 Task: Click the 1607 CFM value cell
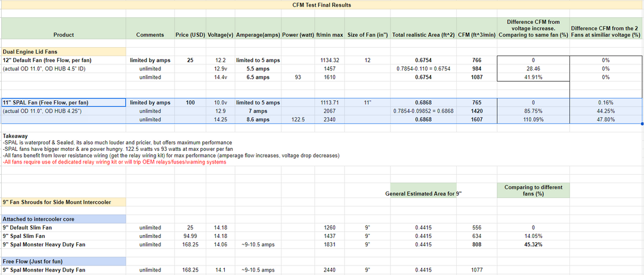pos(476,119)
